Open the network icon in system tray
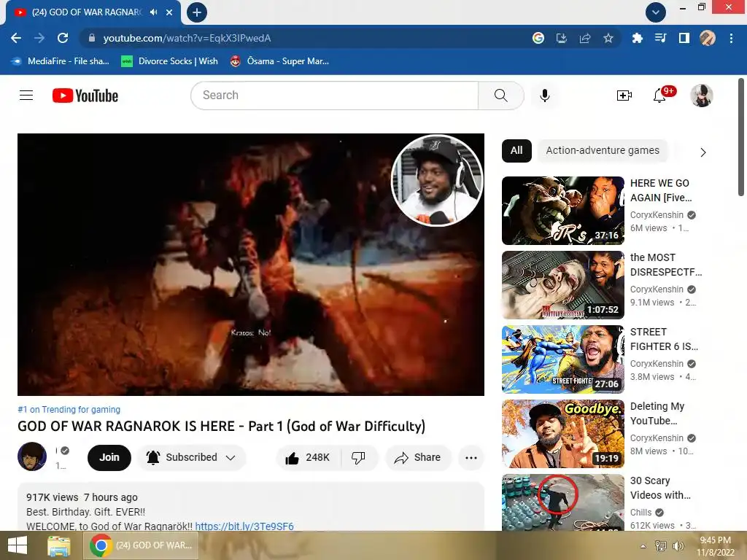The height and width of the screenshot is (560, 747). click(x=661, y=546)
